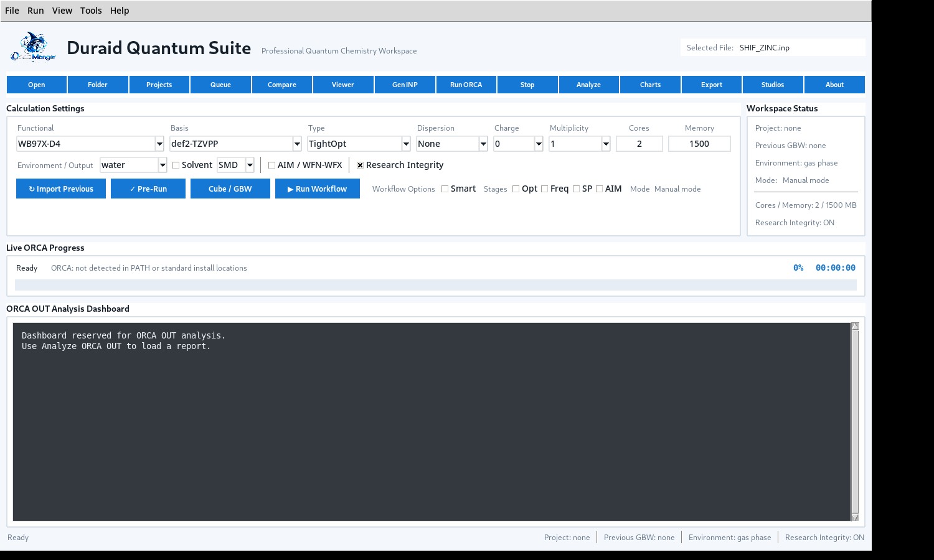934x560 pixels.
Task: Click the 0% progress percentage
Action: (x=798, y=268)
